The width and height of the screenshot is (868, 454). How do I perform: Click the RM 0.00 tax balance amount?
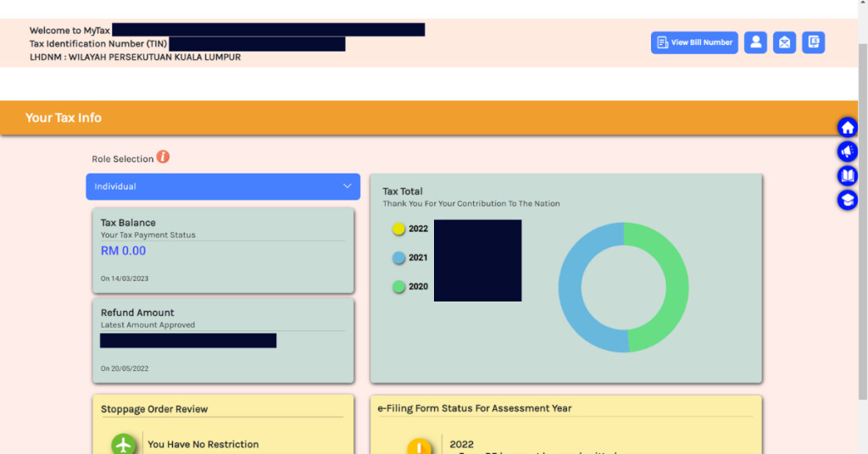(x=124, y=251)
